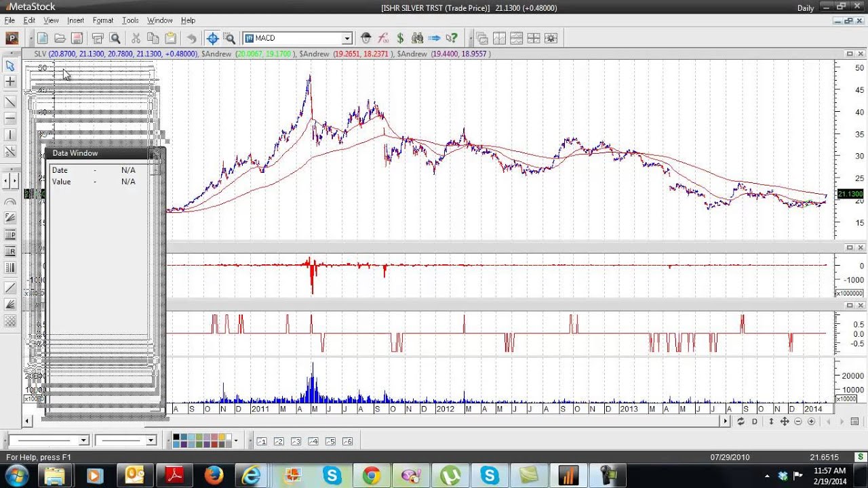Click the Undo arrow icon
Screen dimensions: 868x488
coord(191,39)
